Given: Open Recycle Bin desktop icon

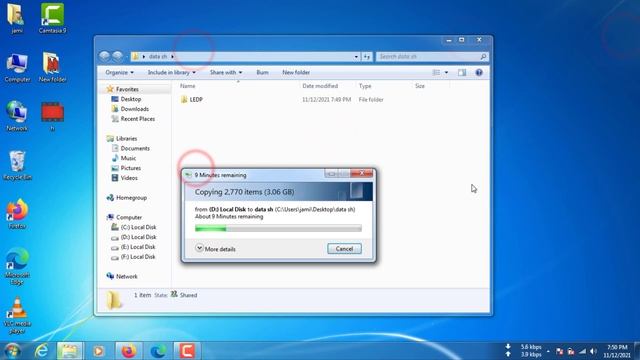Looking at the screenshot, I should tap(17, 165).
